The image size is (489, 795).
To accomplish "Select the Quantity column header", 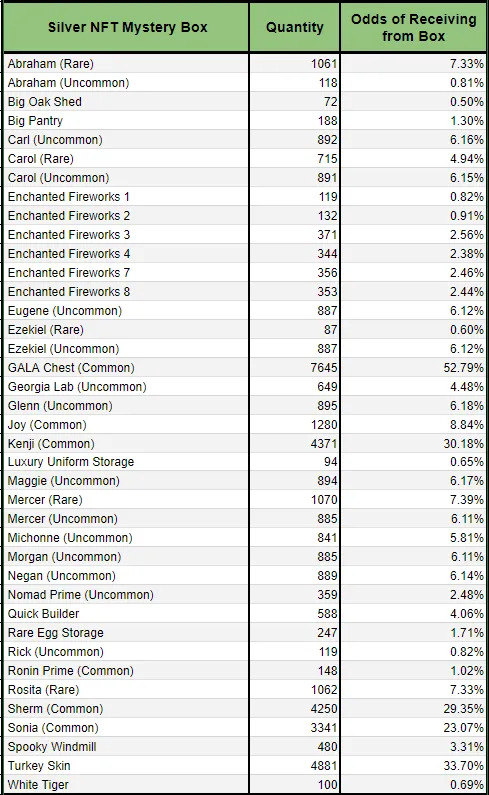I will [295, 27].
